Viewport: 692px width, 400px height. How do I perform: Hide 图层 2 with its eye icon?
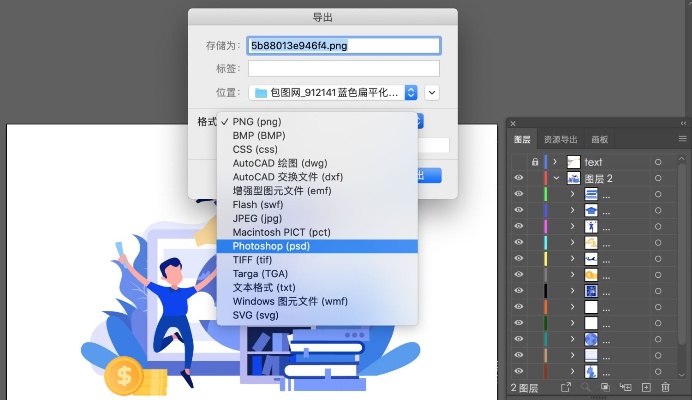[x=519, y=178]
